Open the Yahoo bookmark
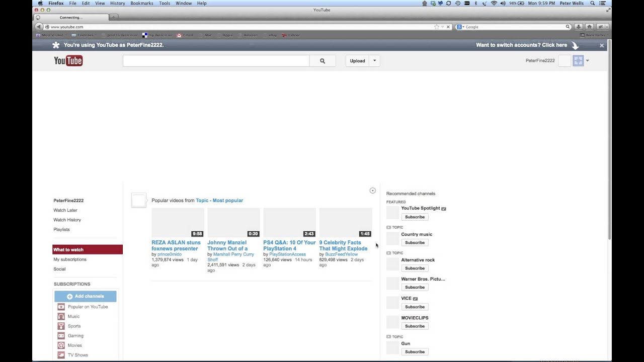The image size is (644, 362). click(291, 35)
